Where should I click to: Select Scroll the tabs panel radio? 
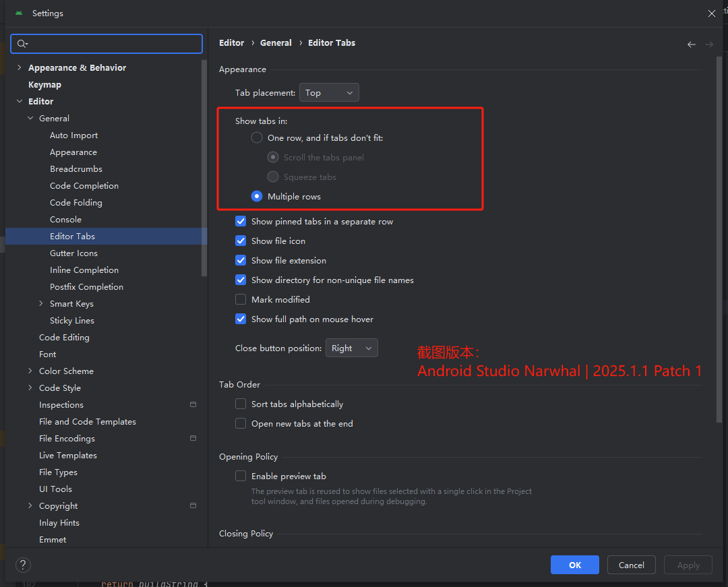(x=273, y=157)
